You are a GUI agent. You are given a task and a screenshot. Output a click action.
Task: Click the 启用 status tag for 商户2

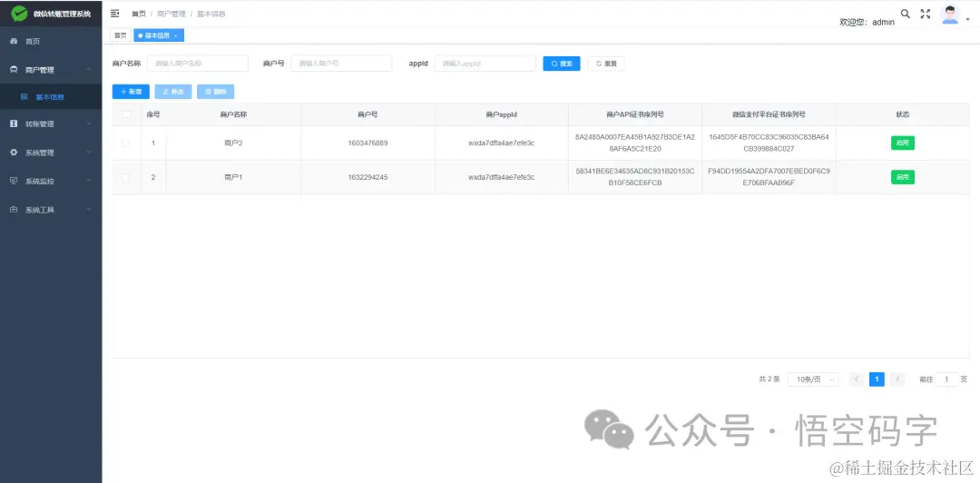tap(903, 143)
